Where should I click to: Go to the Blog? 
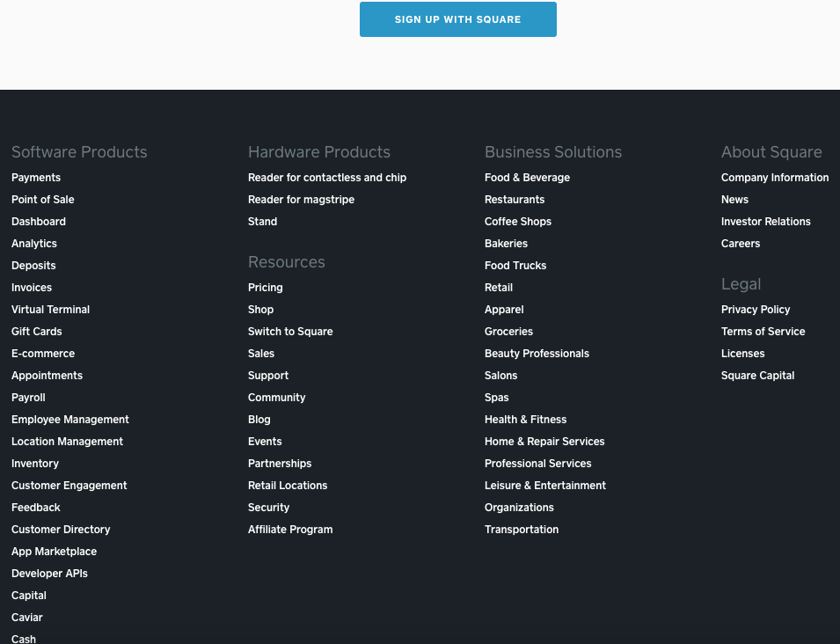[x=259, y=419]
